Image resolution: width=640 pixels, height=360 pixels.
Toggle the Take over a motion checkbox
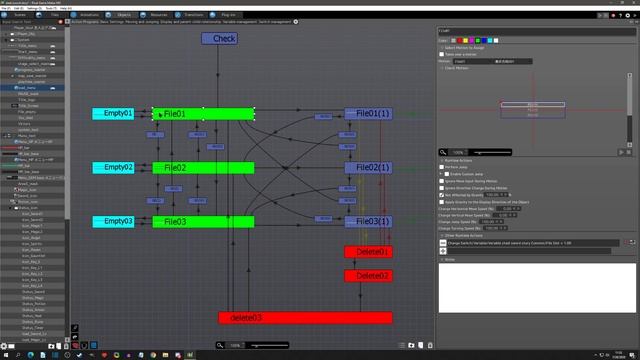pyautogui.click(x=442, y=54)
